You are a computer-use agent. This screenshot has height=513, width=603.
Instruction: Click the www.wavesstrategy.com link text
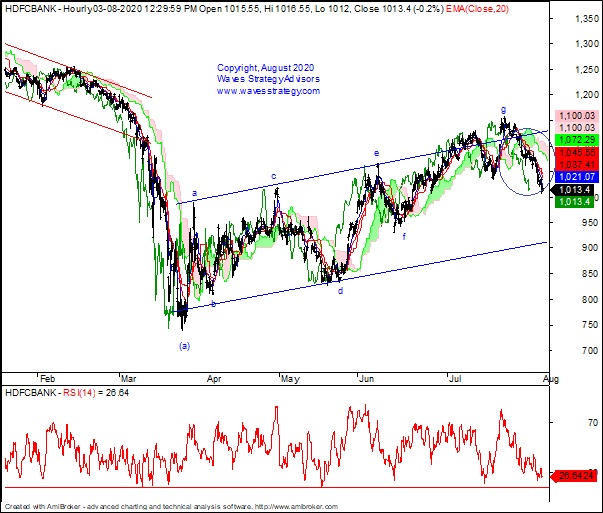pyautogui.click(x=268, y=91)
